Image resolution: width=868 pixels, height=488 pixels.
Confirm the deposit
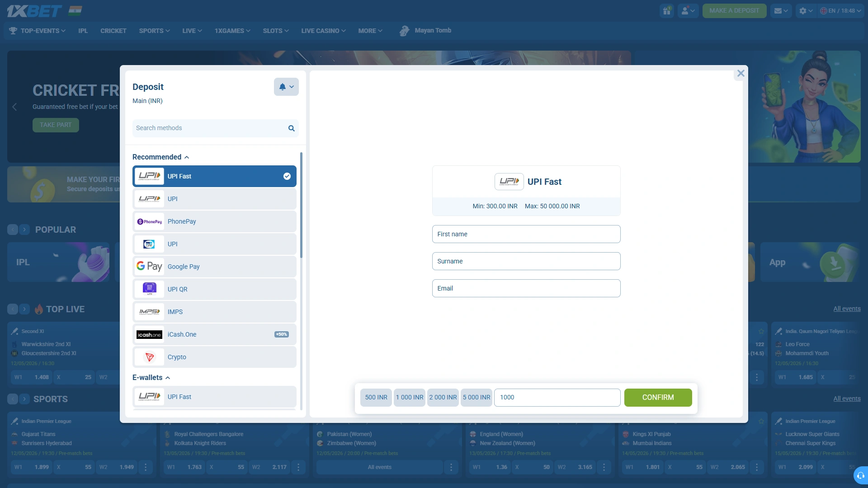(658, 398)
